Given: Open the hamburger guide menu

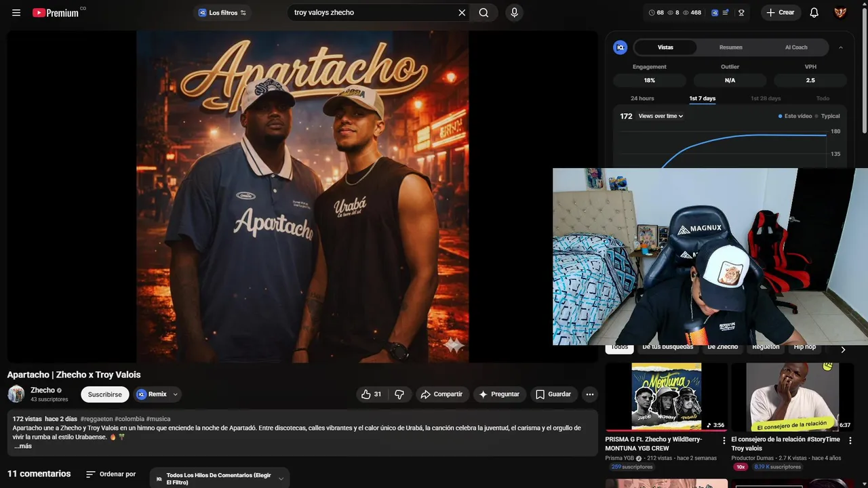Looking at the screenshot, I should tap(16, 12).
